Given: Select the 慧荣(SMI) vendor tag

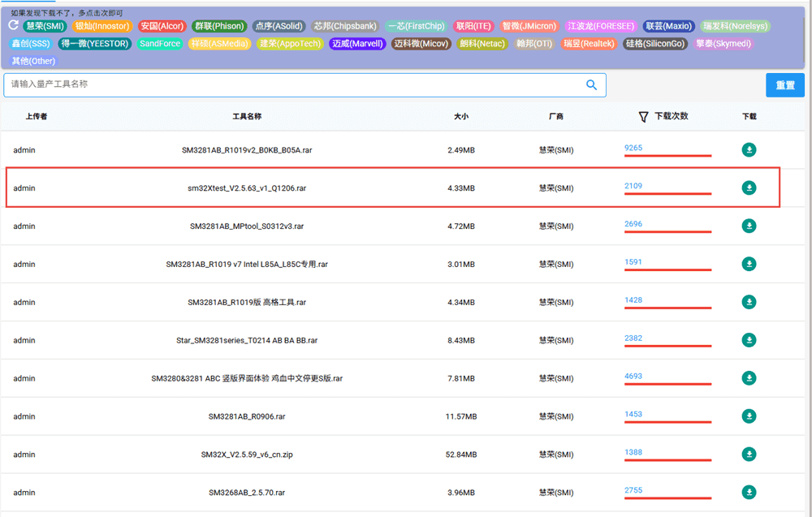Looking at the screenshot, I should [45, 26].
